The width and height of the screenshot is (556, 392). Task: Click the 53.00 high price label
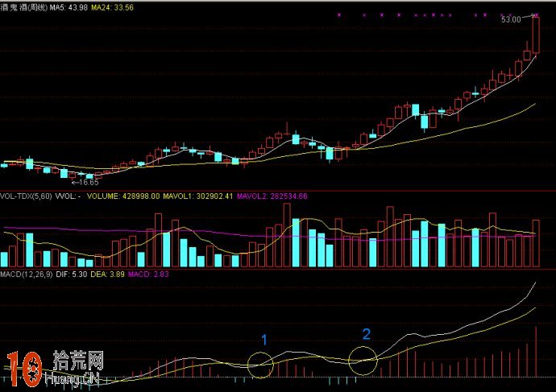click(x=511, y=19)
